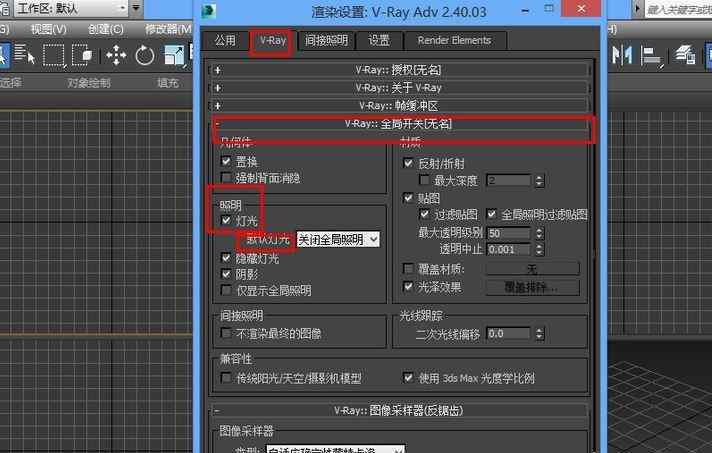
Task: Switch to the Render Elements tab
Action: [x=455, y=40]
